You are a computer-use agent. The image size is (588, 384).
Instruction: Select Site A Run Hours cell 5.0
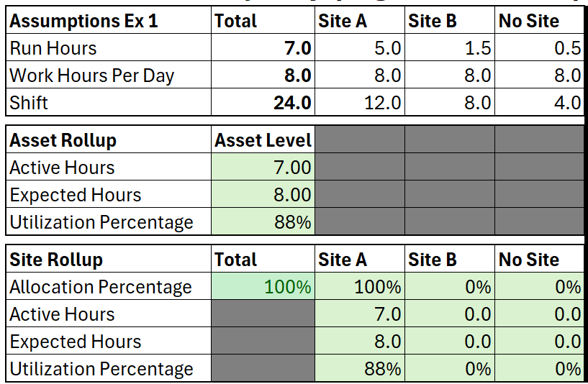(x=360, y=47)
